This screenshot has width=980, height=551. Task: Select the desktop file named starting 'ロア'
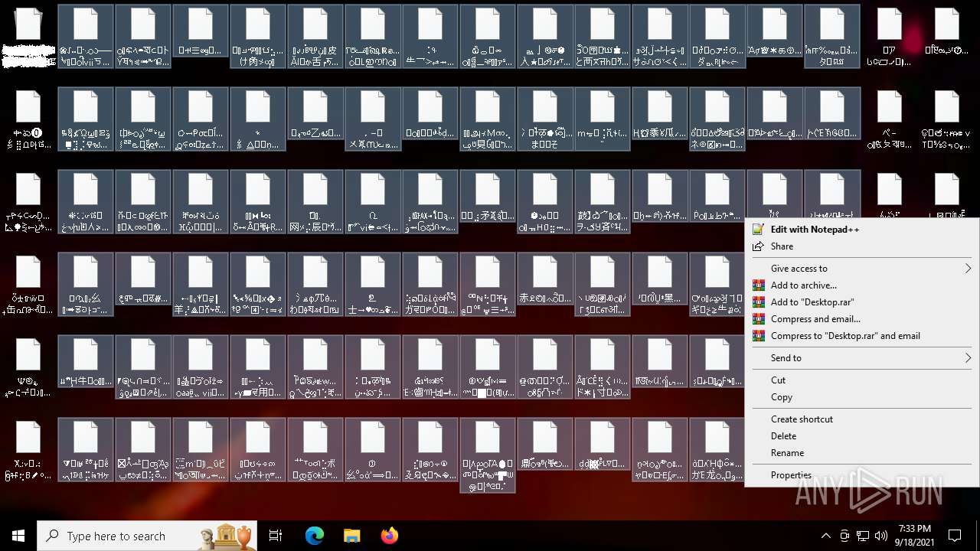click(x=890, y=36)
